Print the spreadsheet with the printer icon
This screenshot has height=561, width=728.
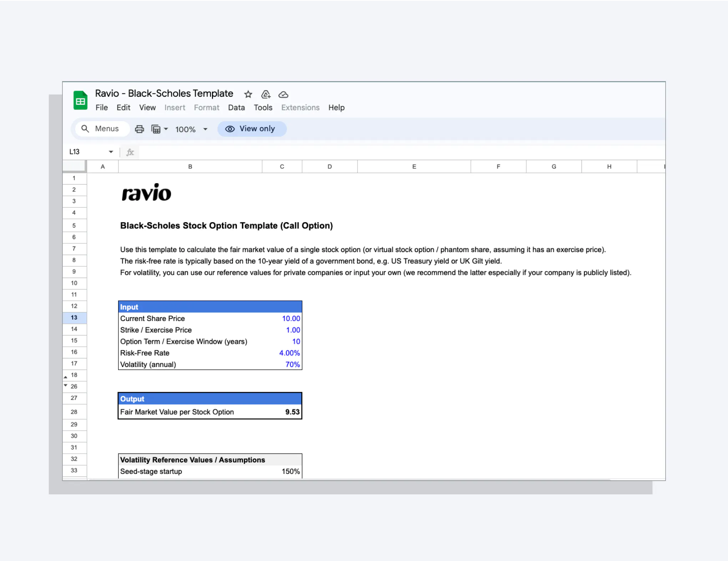140,129
